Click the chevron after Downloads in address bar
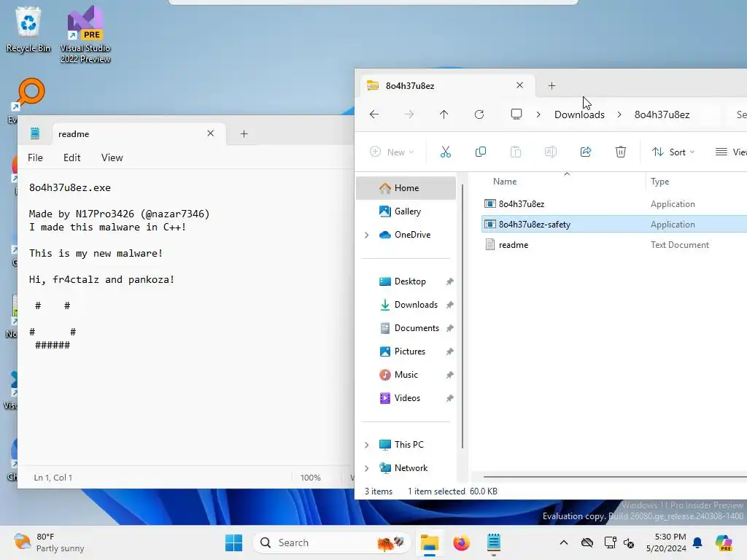 click(x=619, y=114)
